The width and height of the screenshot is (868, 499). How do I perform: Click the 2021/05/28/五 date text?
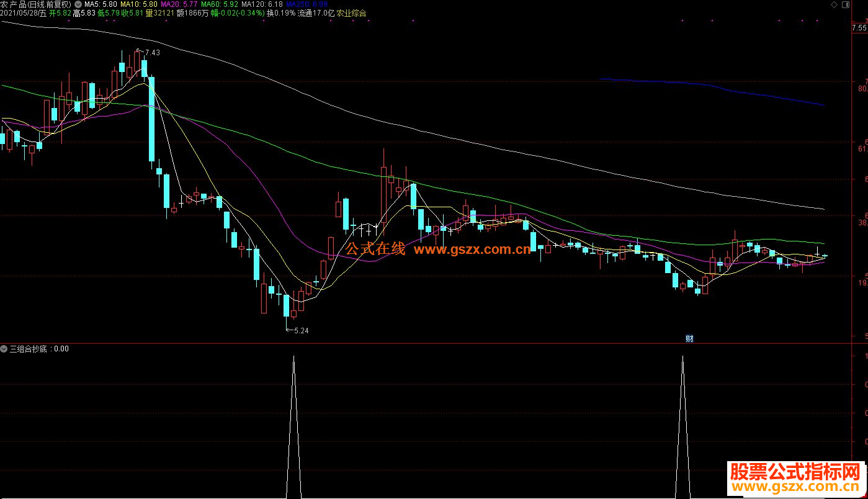[24, 12]
